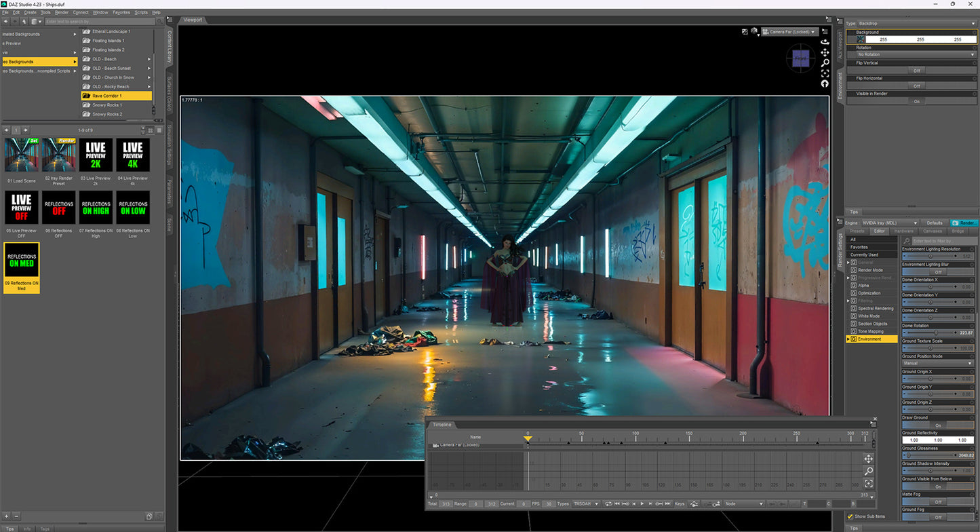Open the Camera Far (Locked) view dropdown
This screenshot has height=532, width=980.
(x=789, y=32)
